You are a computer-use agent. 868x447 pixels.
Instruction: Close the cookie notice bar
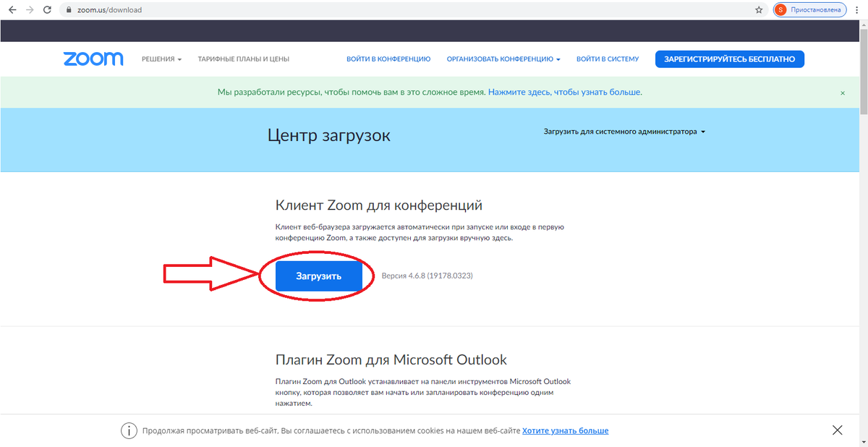click(838, 430)
